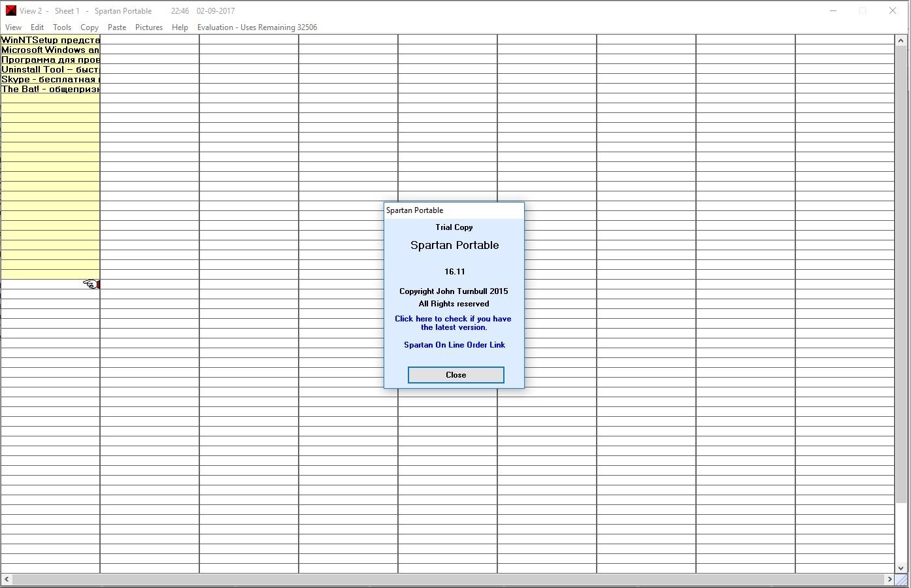Select cell starting with Программа для
The image size is (911, 588).
tap(50, 59)
